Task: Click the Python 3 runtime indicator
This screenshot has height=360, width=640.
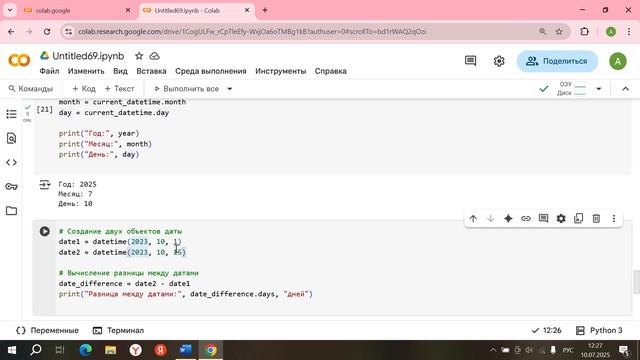Action: point(599,330)
